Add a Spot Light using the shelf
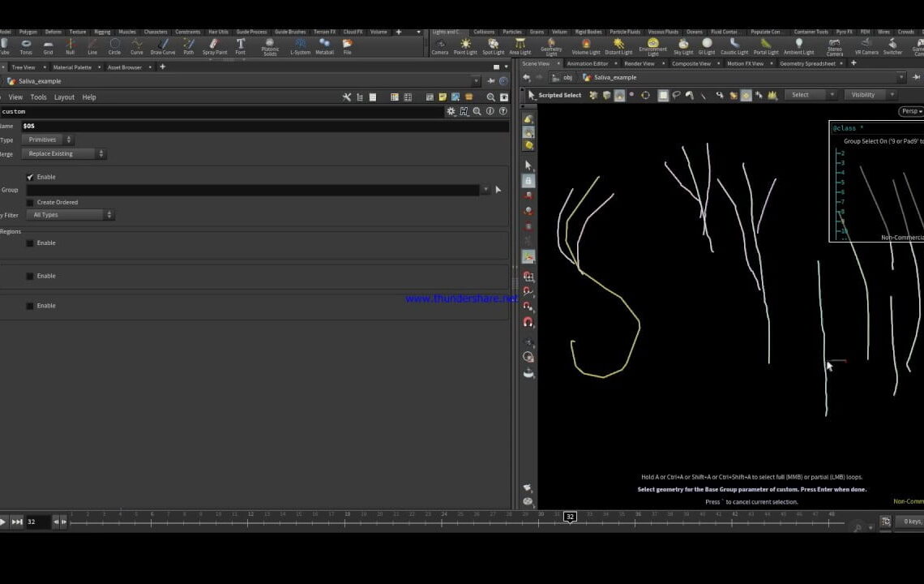 (x=493, y=45)
